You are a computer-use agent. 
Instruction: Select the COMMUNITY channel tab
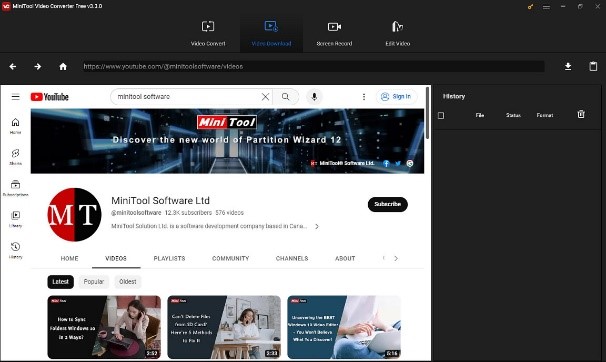(231, 258)
